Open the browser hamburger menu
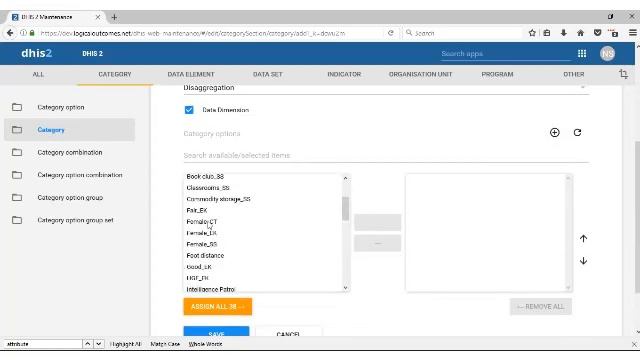640x360 pixels. click(x=633, y=33)
